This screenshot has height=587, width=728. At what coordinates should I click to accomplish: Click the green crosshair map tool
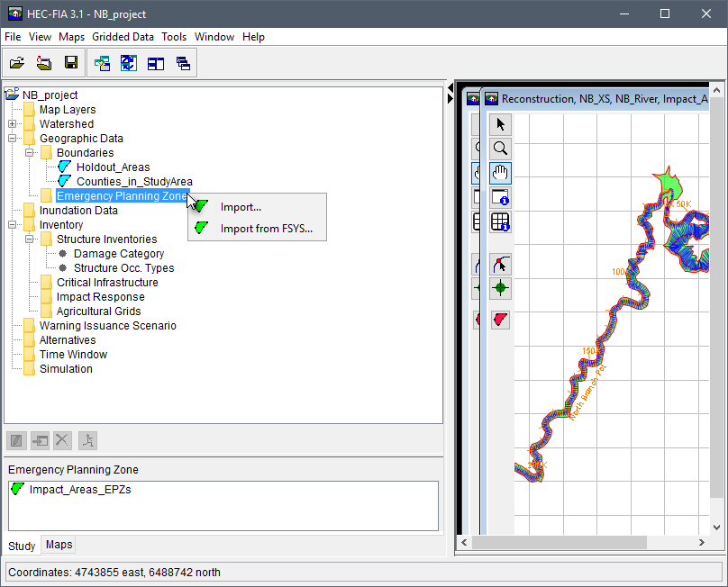(x=501, y=288)
